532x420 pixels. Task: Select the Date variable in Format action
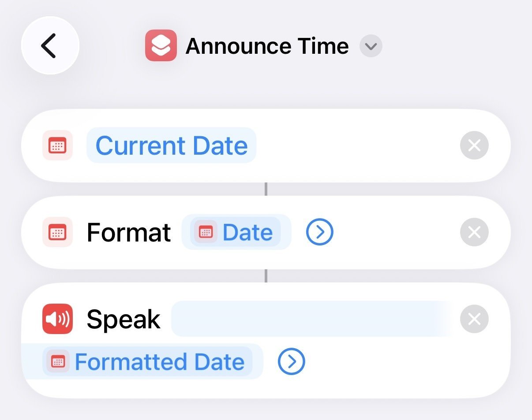click(x=247, y=232)
